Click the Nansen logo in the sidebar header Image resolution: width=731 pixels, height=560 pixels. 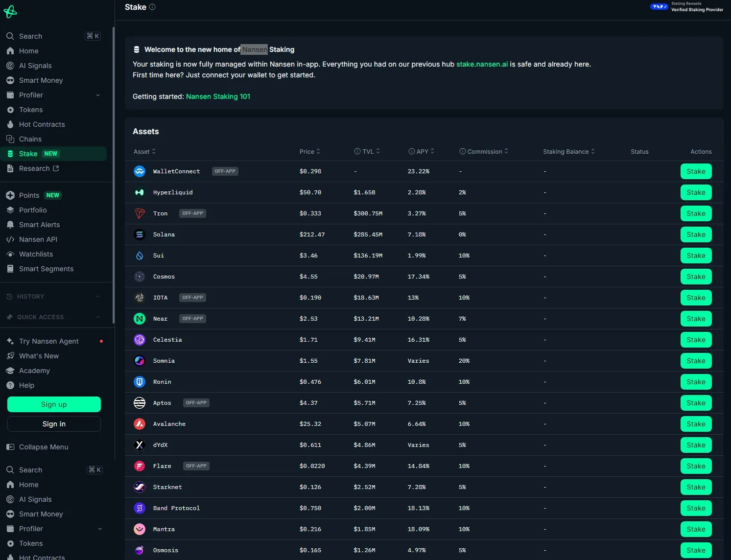pyautogui.click(x=10, y=12)
